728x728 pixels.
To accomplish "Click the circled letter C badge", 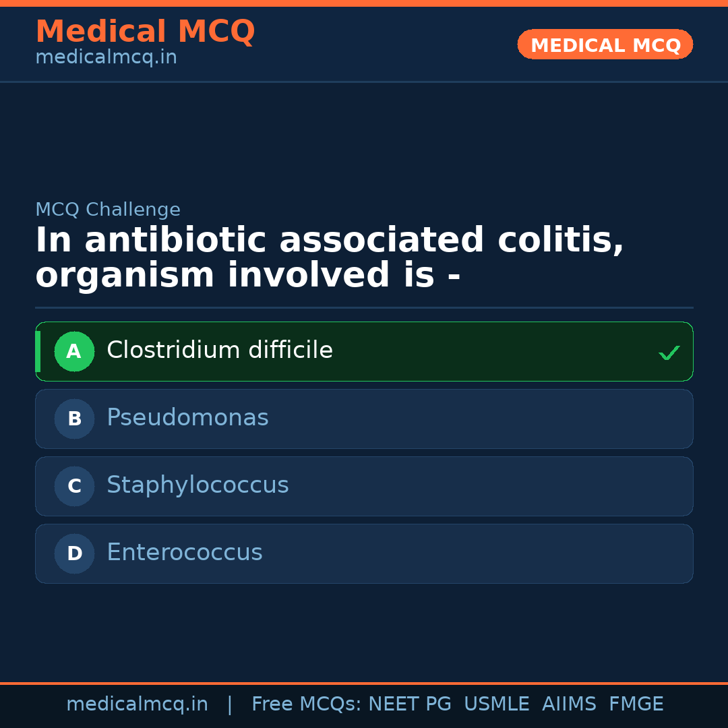I will click(x=74, y=486).
